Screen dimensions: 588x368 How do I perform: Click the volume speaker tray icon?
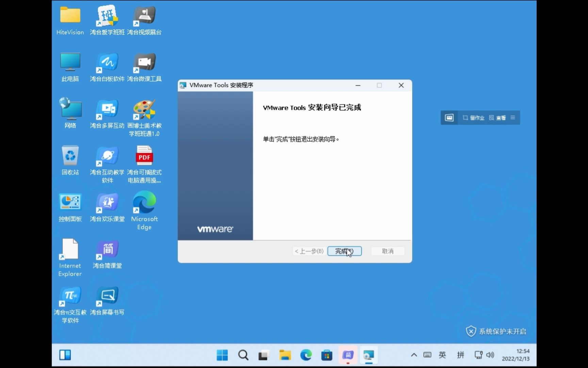click(490, 355)
